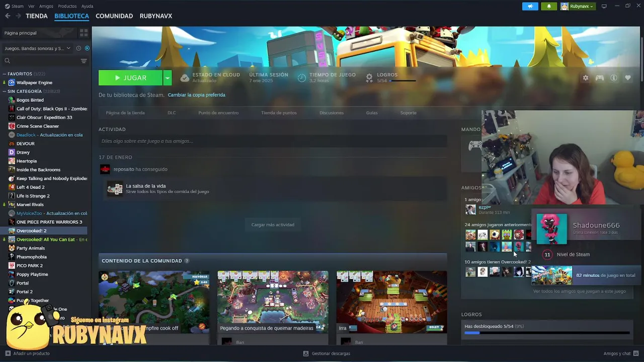Open the dropdown arrow next to JUGAR
644x362 pixels.
168,78
